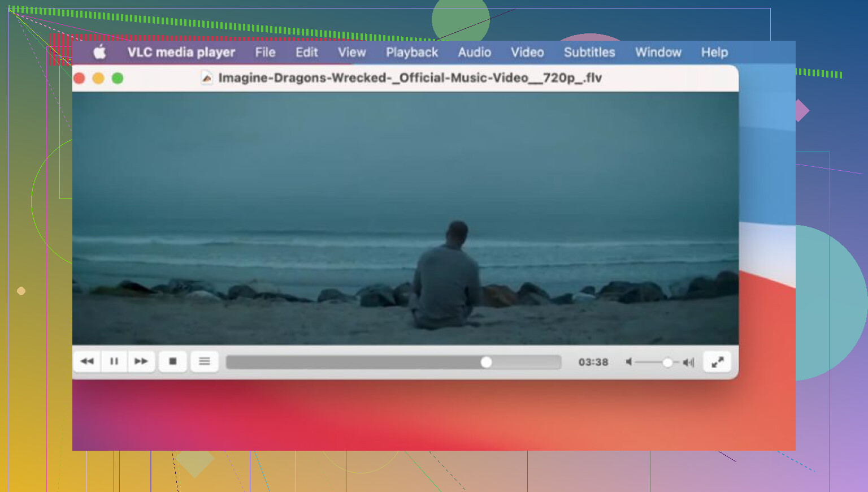Show the playlist view

pos(205,361)
